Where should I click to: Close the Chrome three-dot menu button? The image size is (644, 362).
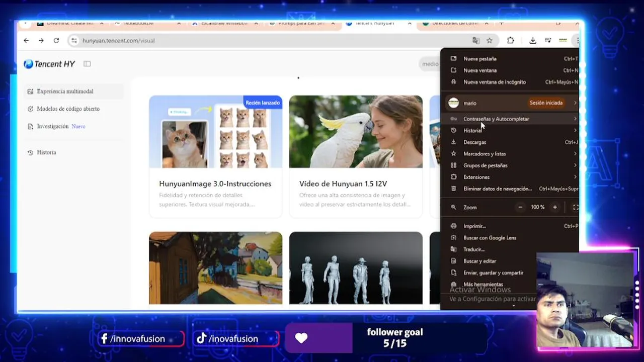coord(578,41)
